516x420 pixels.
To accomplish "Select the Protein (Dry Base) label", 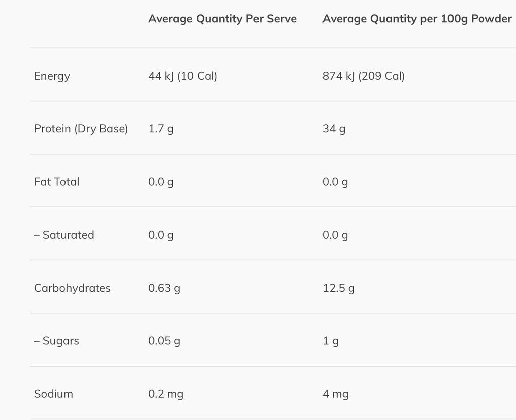I will tap(81, 129).
